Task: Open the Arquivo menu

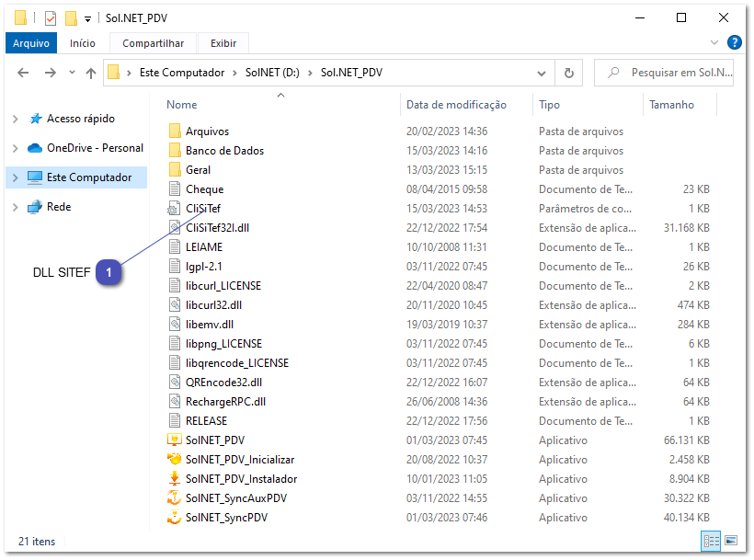Action: click(30, 42)
